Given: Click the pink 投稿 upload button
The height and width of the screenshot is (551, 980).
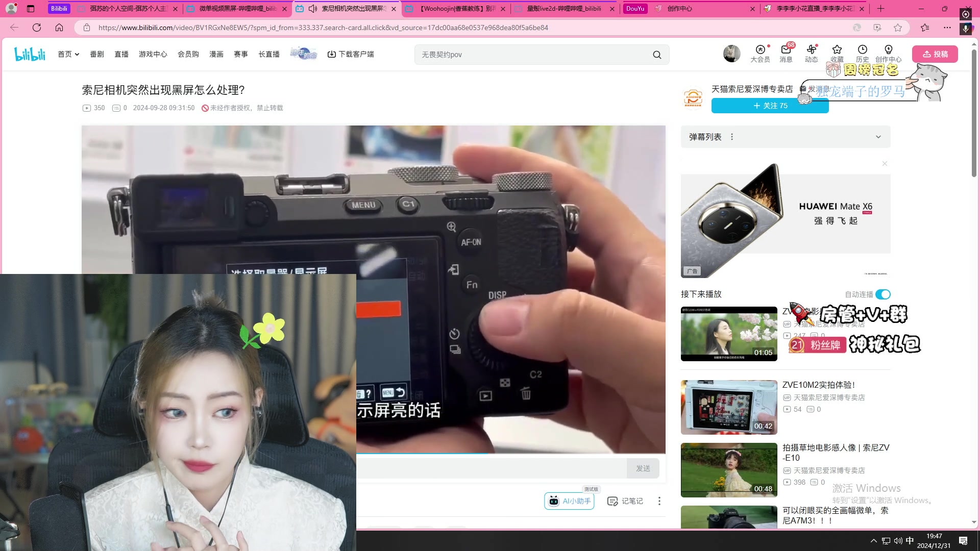Looking at the screenshot, I should (935, 54).
